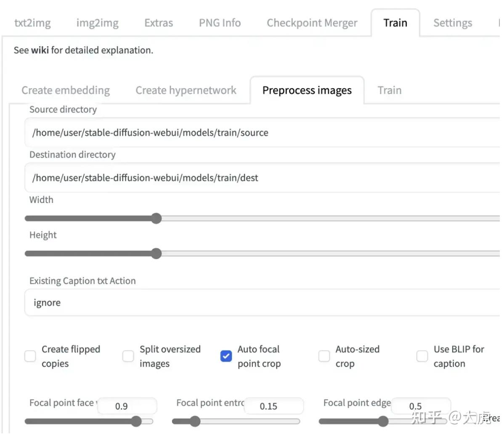Open the Checkpoint Merger tab

tap(312, 23)
